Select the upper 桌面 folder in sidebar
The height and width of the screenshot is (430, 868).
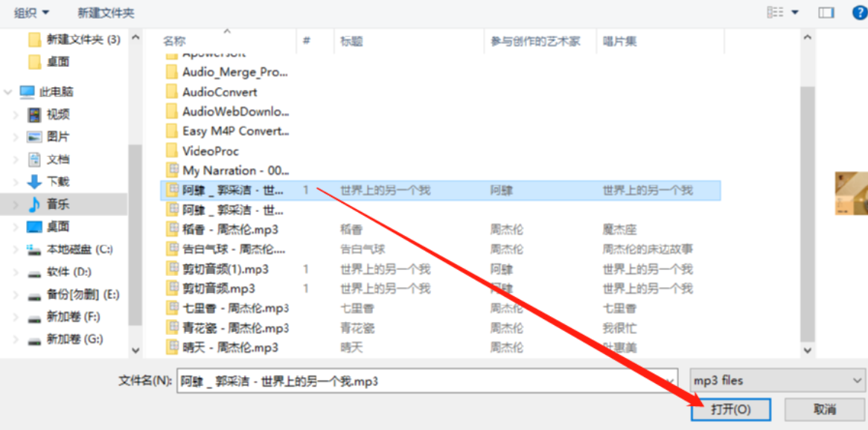click(48, 62)
